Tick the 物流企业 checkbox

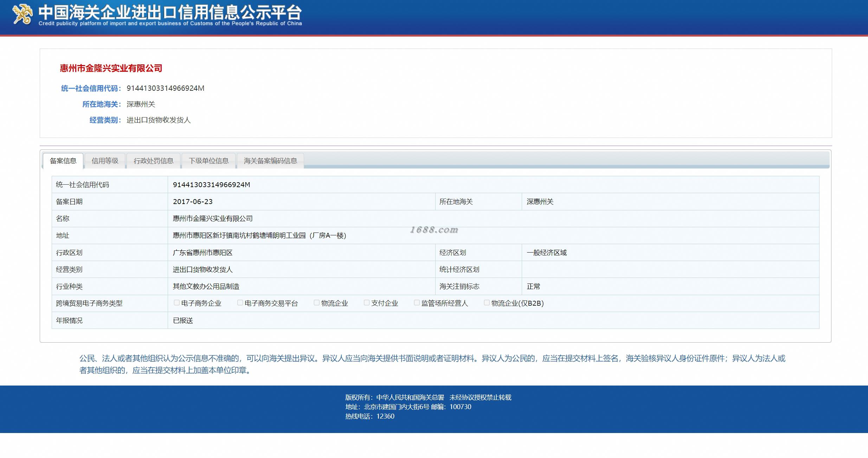316,303
